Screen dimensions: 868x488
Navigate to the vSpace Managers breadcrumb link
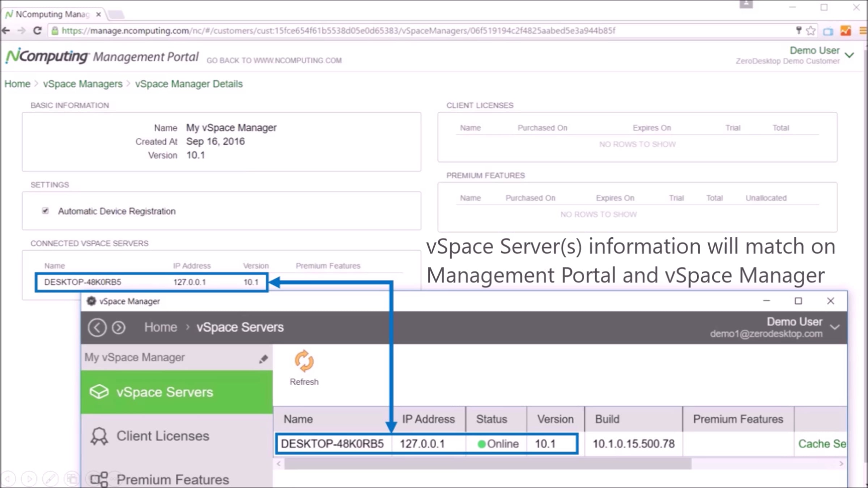(x=82, y=84)
